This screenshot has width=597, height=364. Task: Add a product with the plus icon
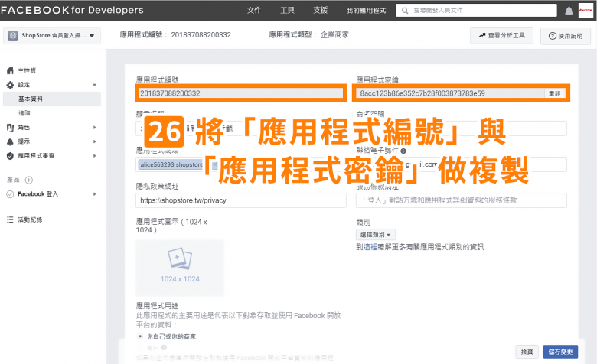pos(29,180)
